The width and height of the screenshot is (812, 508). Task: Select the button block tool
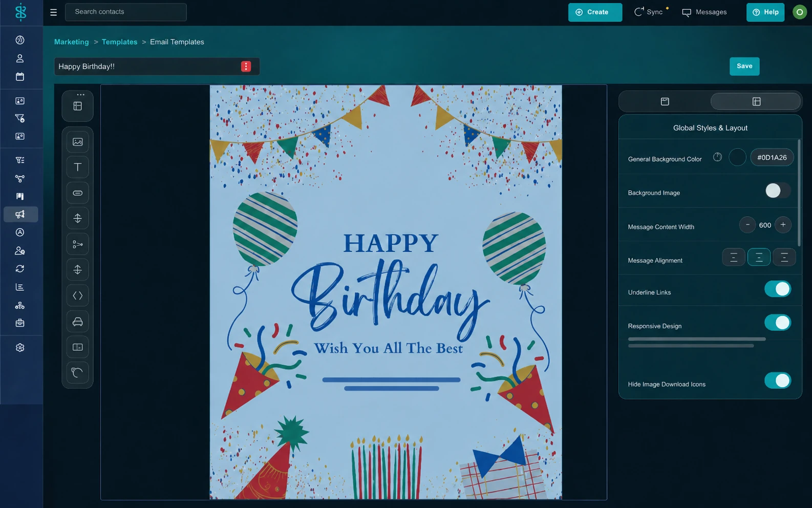[x=78, y=193]
